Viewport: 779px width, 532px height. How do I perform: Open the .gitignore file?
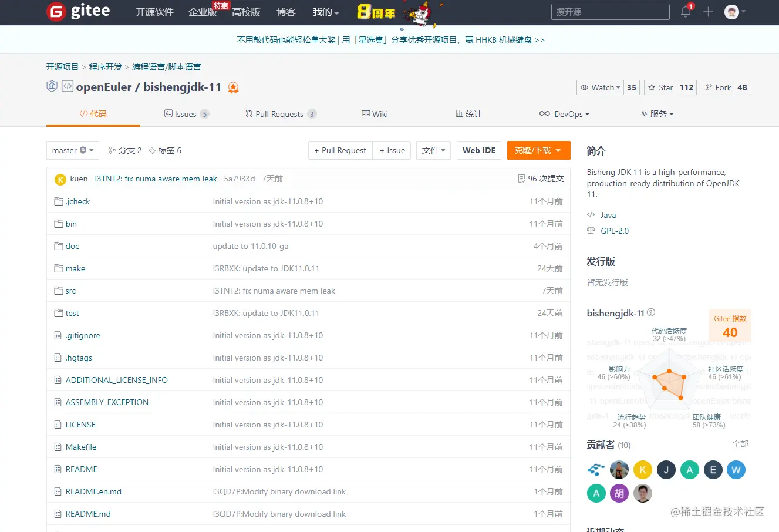tap(83, 335)
